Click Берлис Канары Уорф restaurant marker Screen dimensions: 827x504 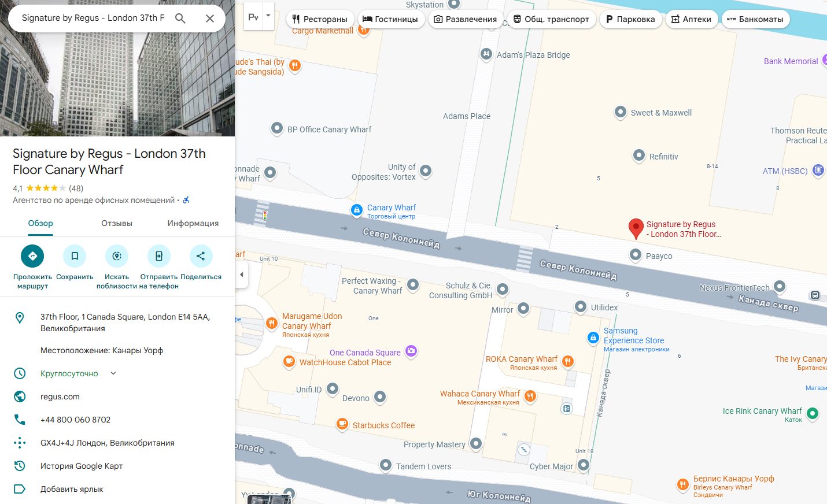[683, 485]
